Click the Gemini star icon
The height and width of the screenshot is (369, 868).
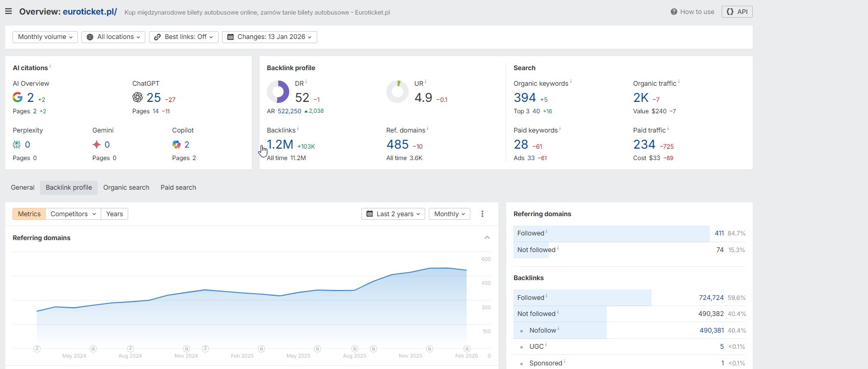click(97, 144)
